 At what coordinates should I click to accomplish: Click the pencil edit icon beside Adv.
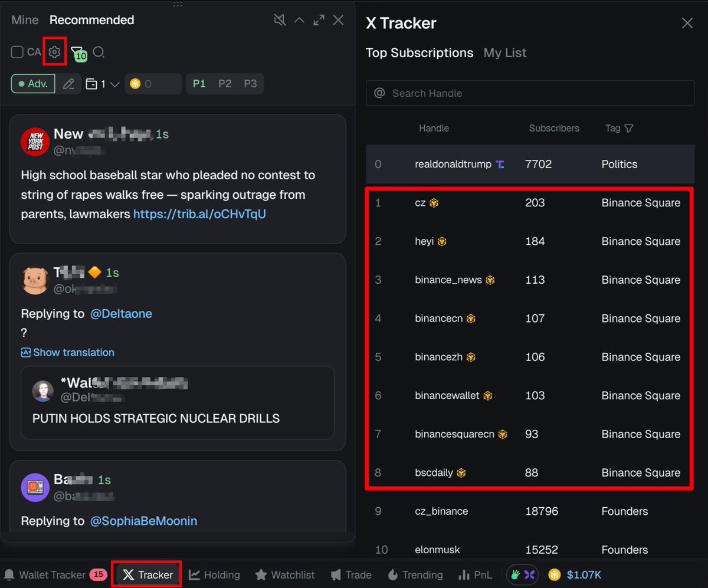click(x=68, y=84)
